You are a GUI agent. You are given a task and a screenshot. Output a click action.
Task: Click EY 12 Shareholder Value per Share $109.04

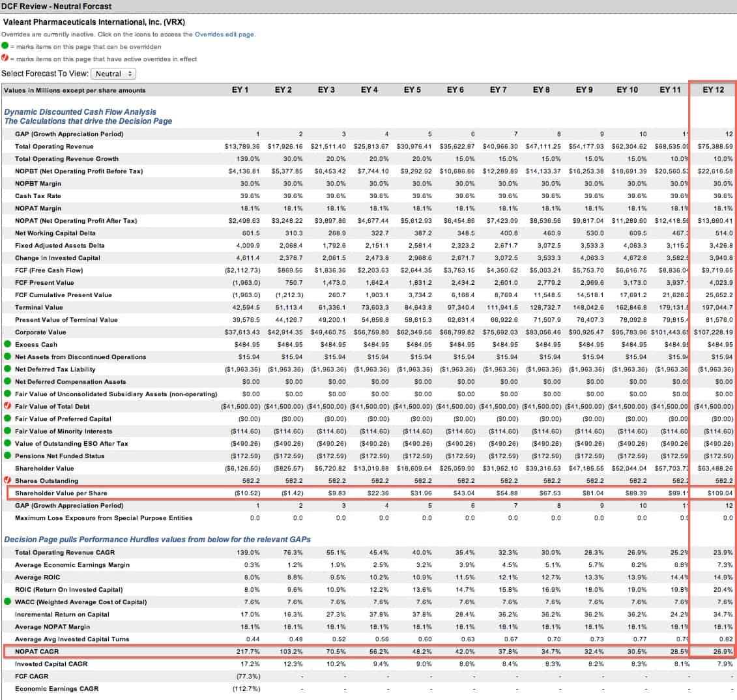720,493
